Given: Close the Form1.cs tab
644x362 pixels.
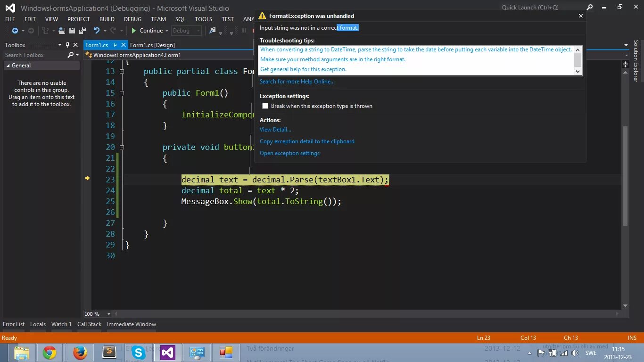Looking at the screenshot, I should [x=124, y=45].
